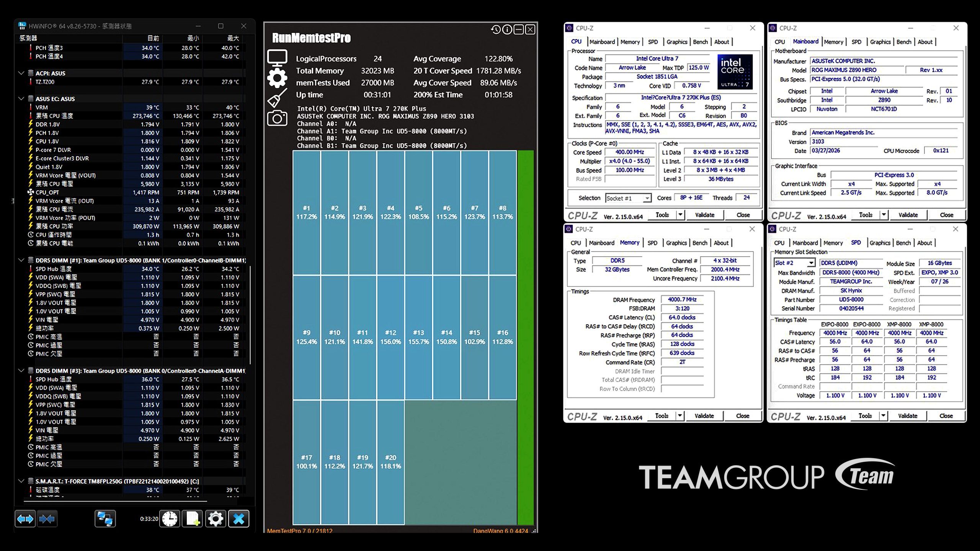Open Slot #2 memory slot dropdown

pos(794,263)
